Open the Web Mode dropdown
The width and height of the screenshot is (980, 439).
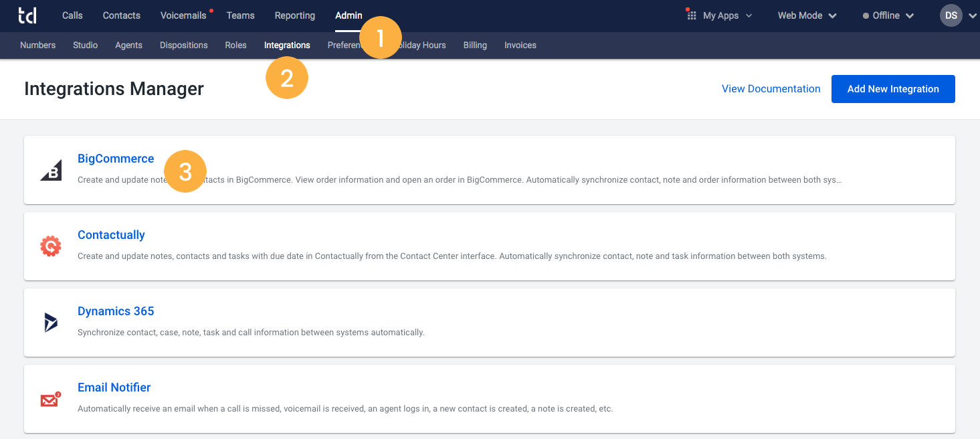click(807, 15)
